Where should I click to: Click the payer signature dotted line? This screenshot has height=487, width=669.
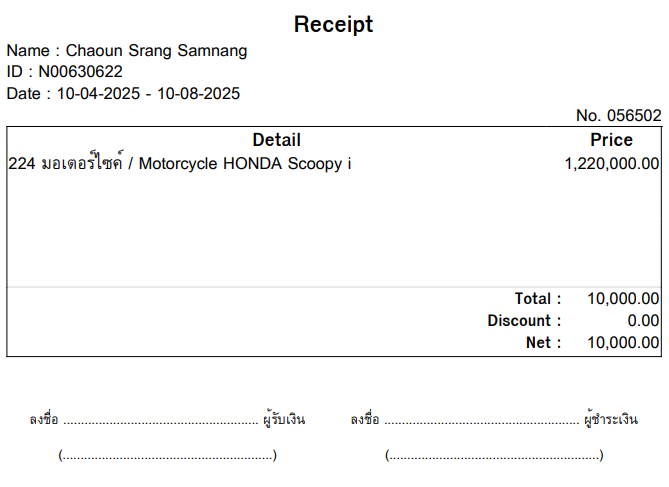pos(482,423)
